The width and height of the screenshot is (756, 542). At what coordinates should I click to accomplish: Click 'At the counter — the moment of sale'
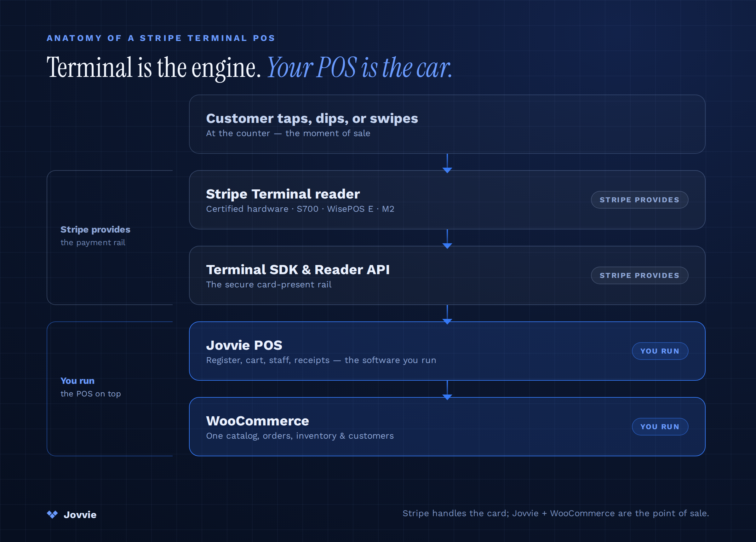[x=288, y=133]
